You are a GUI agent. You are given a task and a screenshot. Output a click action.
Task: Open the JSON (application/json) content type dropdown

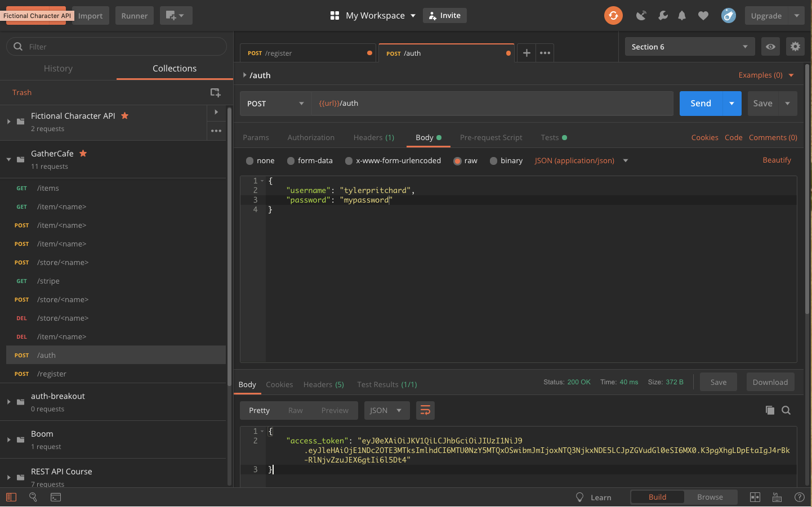click(x=581, y=160)
